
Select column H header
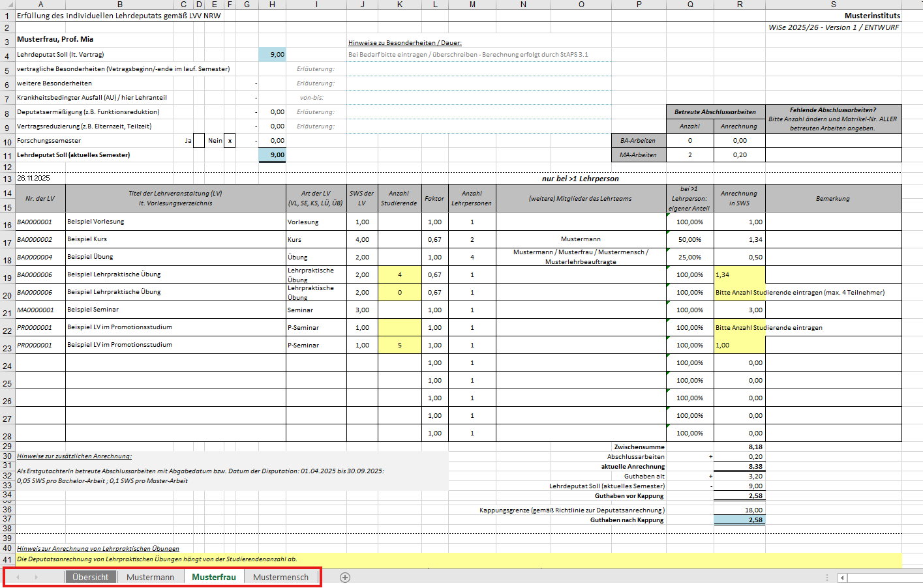(x=272, y=5)
